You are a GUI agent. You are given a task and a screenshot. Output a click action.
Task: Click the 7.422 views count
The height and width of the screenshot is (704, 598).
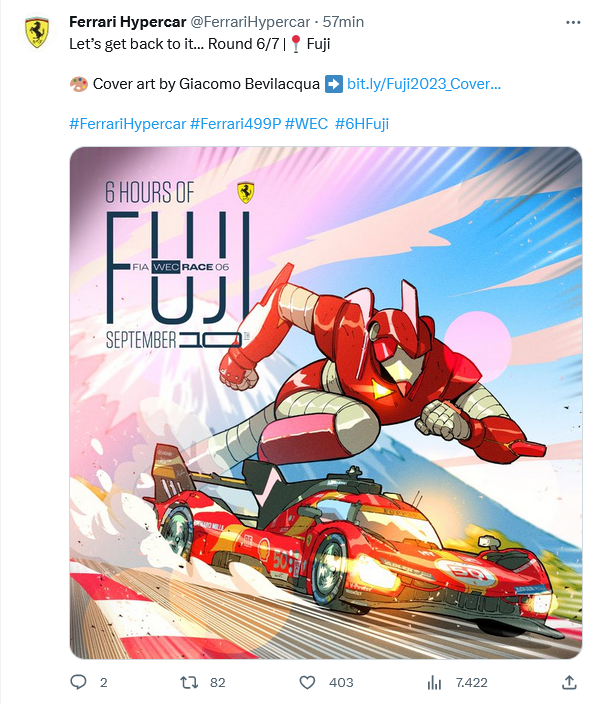click(471, 683)
